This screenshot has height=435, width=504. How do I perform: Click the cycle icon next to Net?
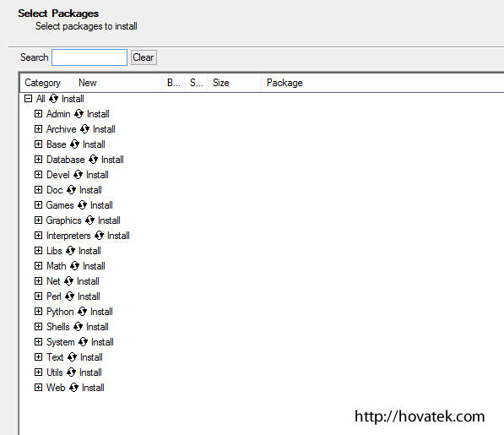click(68, 281)
